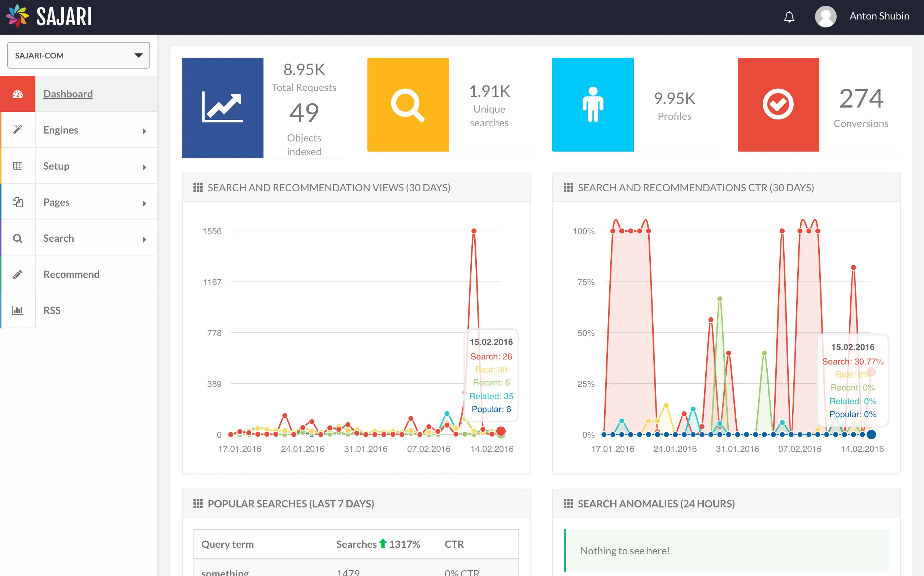Click the magnifier icon beside Search in sidebar
The width and height of the screenshot is (924, 576).
click(18, 238)
